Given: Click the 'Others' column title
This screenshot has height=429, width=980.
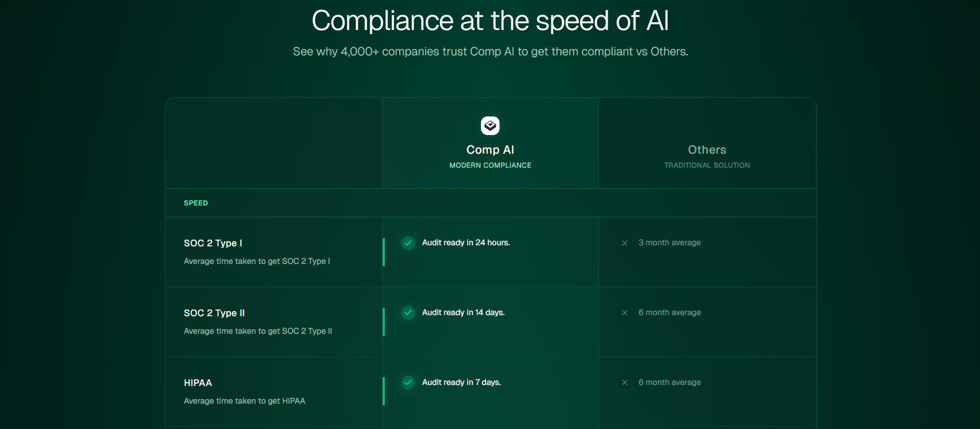Looking at the screenshot, I should (x=707, y=150).
